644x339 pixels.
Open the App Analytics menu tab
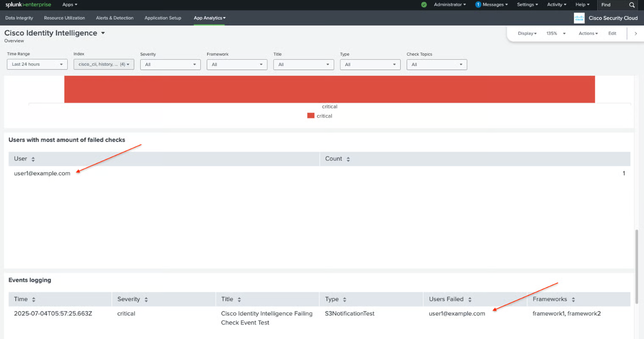click(209, 18)
